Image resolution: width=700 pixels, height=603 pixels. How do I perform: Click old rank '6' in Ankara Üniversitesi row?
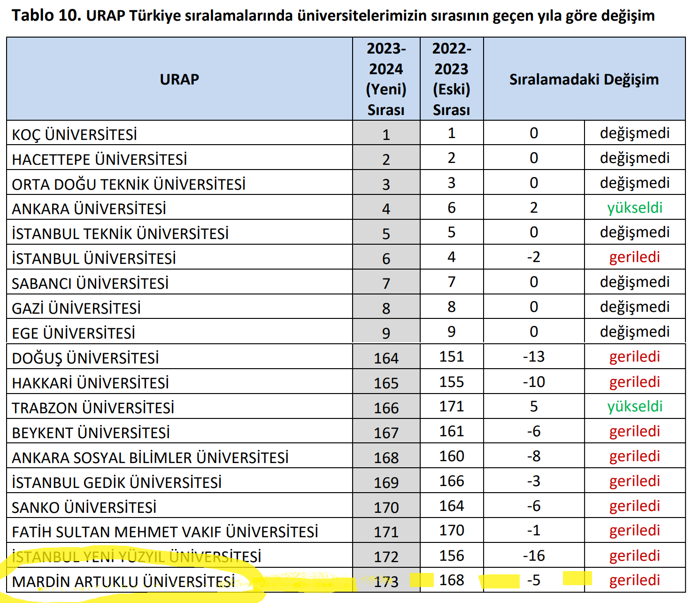click(452, 208)
